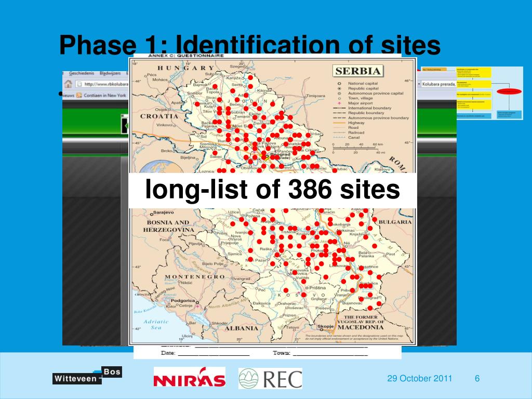Click the 'Phase 1: Identification of sites' title
This screenshot has width=532, height=399.
pyautogui.click(x=250, y=46)
